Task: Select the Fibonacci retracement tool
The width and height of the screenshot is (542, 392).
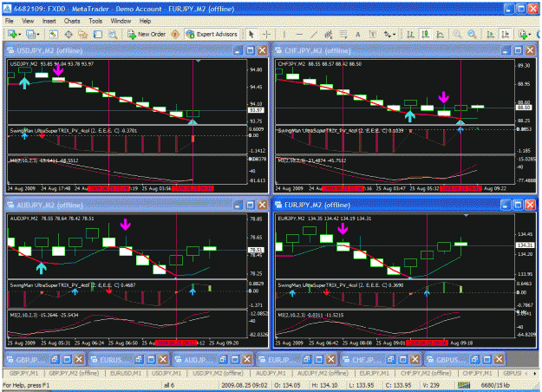Action: point(343,34)
